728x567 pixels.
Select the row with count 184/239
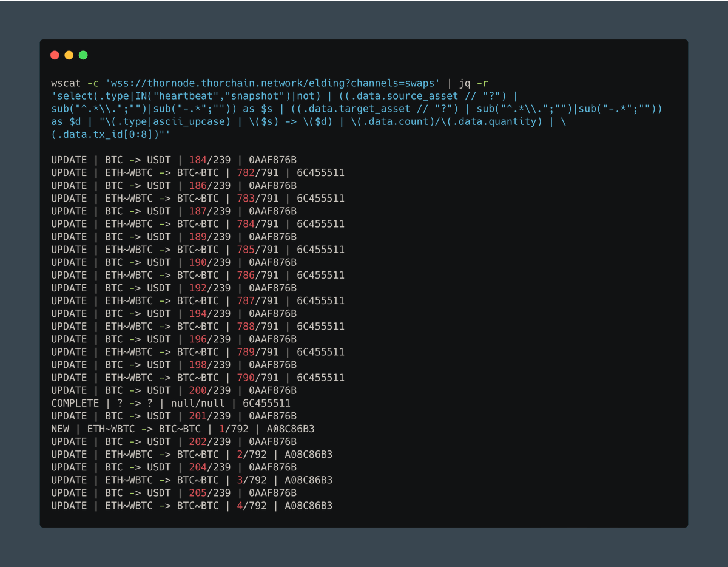pos(174,160)
